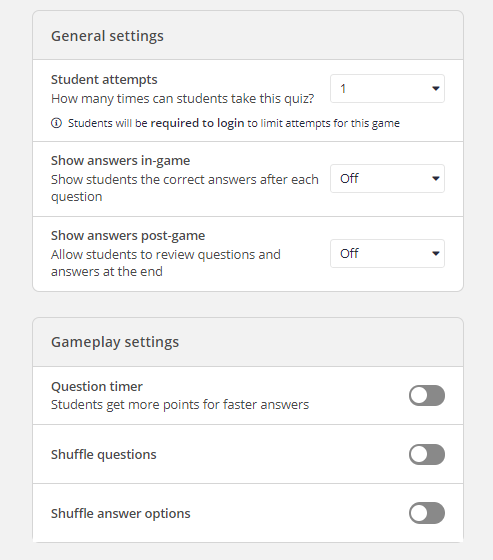Click the info icon beside login notice
The height and width of the screenshot is (560, 493).
(x=56, y=123)
